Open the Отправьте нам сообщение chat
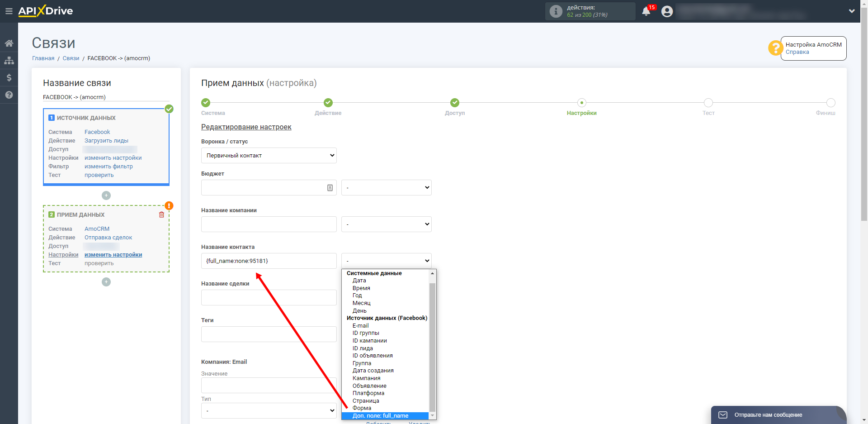Image resolution: width=868 pixels, height=424 pixels. point(768,415)
